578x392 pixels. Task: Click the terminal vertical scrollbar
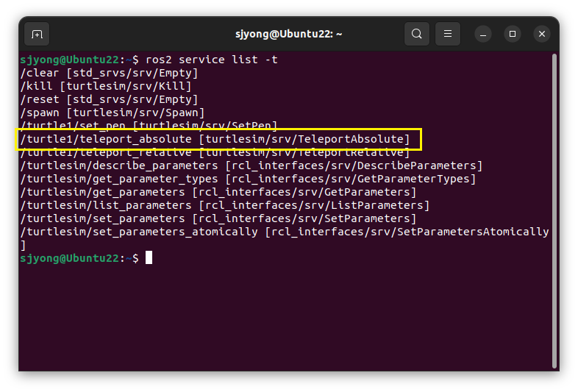(554, 211)
